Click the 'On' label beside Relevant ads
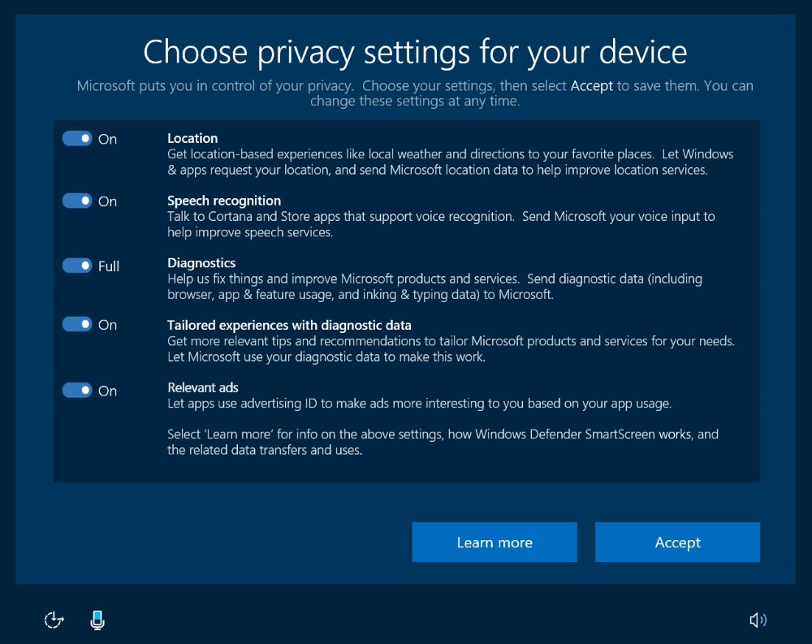 pos(108,391)
